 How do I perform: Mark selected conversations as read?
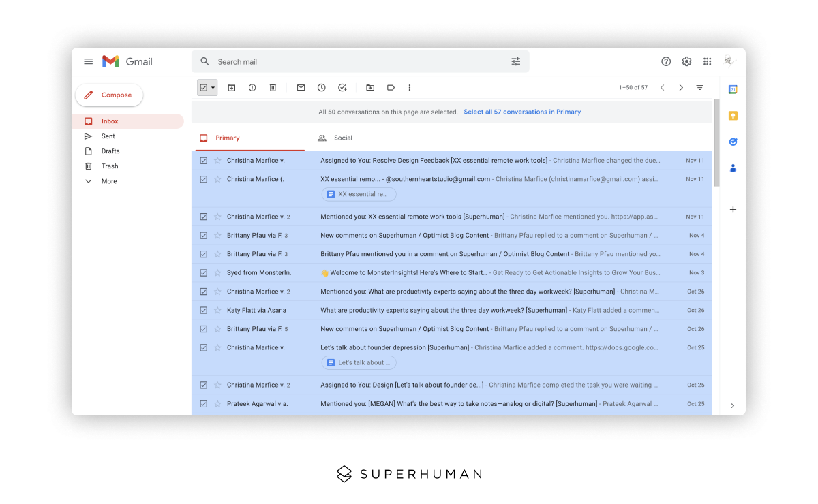pos(301,88)
